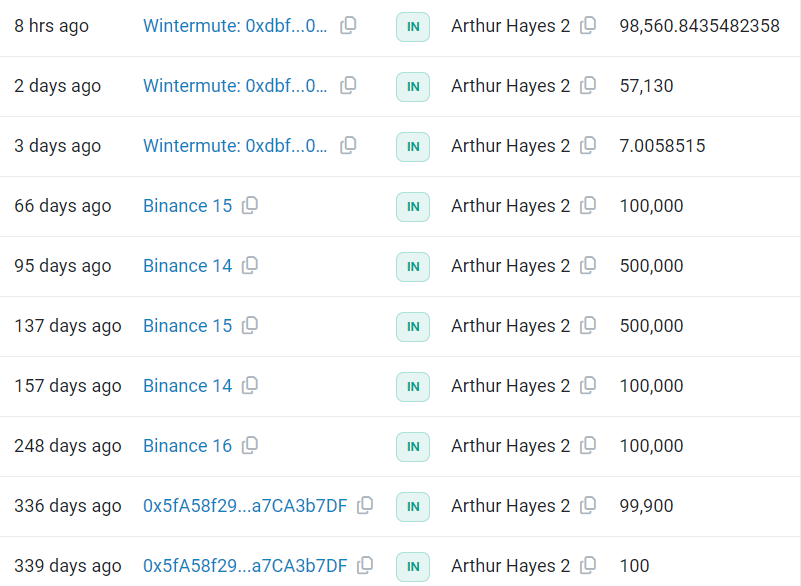Open Binance 14 link from 157 days ago
This screenshot has height=586, width=801.
(x=187, y=386)
